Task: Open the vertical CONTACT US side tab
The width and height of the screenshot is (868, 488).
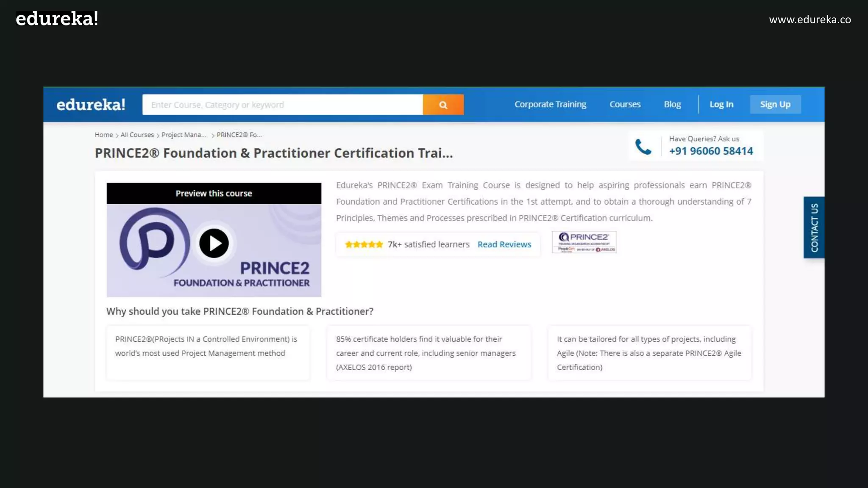Action: (x=814, y=227)
